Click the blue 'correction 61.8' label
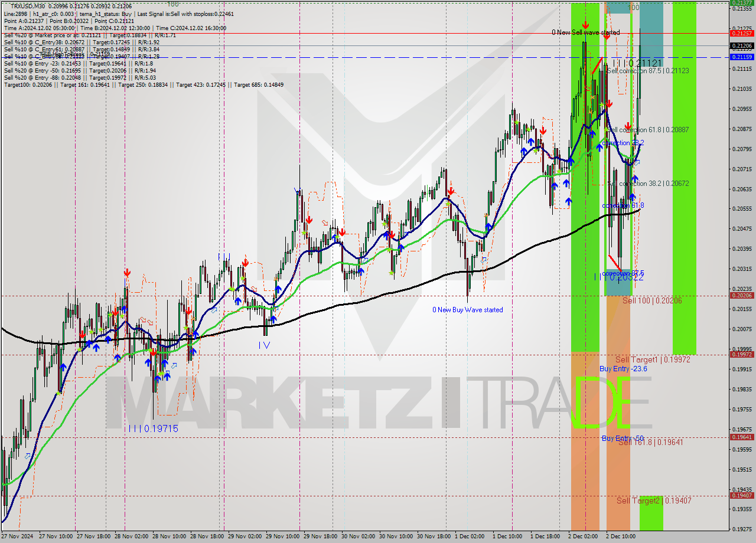This screenshot has height=543, width=756. (x=623, y=205)
